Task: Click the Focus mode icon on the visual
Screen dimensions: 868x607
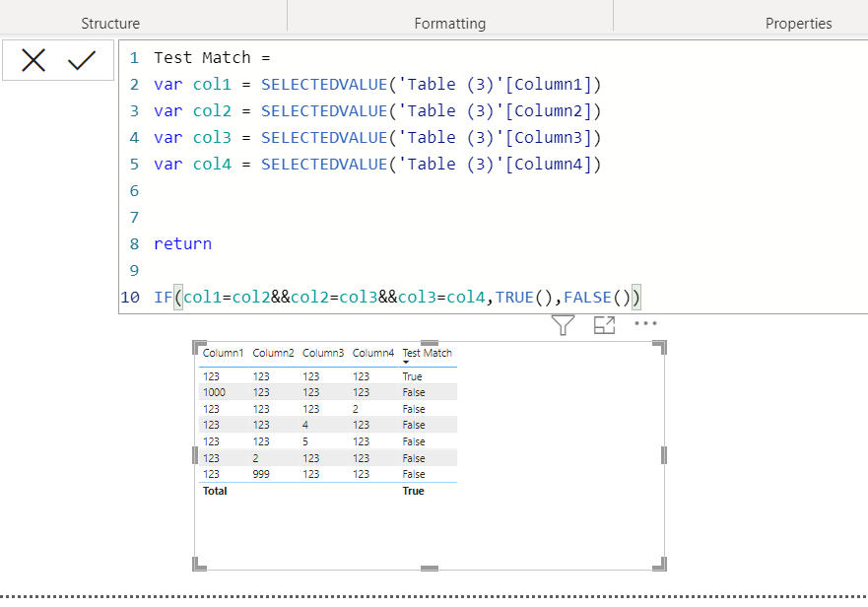Action: [604, 324]
